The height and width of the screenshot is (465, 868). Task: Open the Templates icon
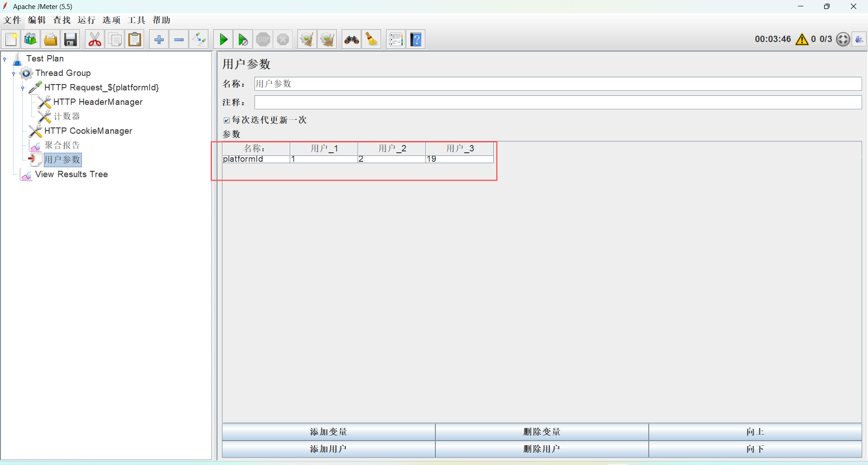point(30,39)
